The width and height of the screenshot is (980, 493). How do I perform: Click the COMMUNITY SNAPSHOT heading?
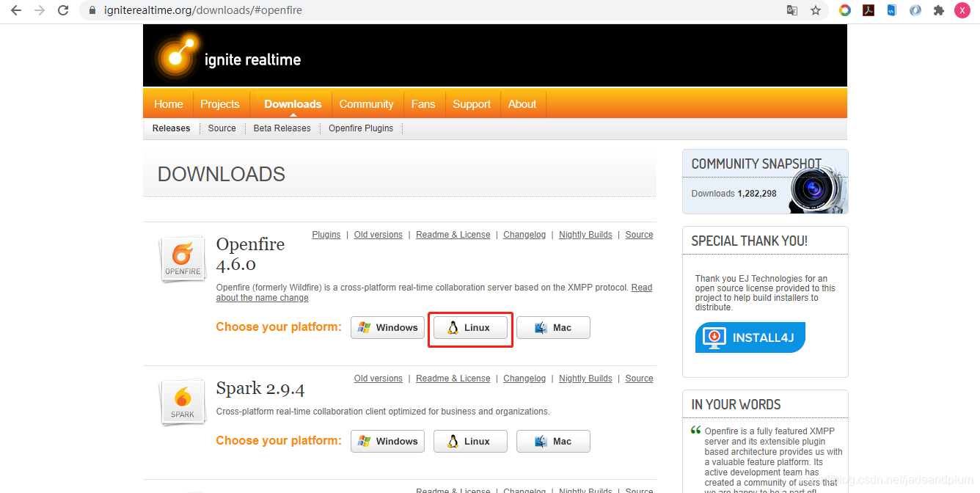click(756, 164)
